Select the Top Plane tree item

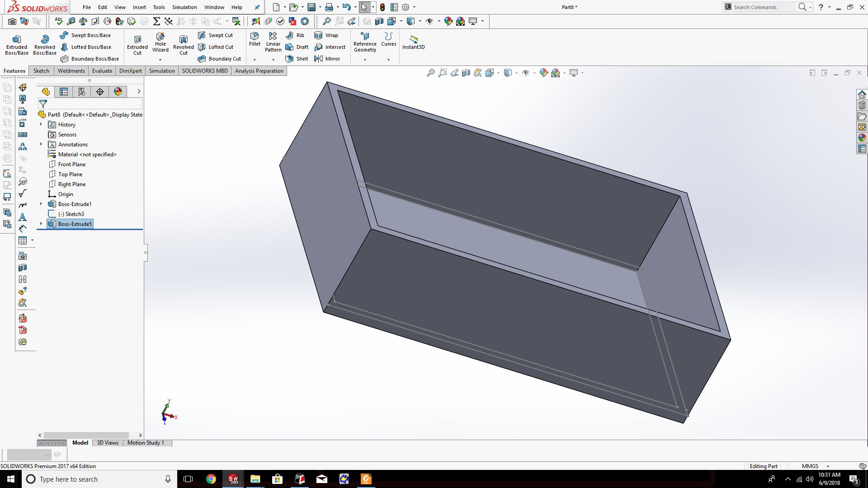[70, 174]
